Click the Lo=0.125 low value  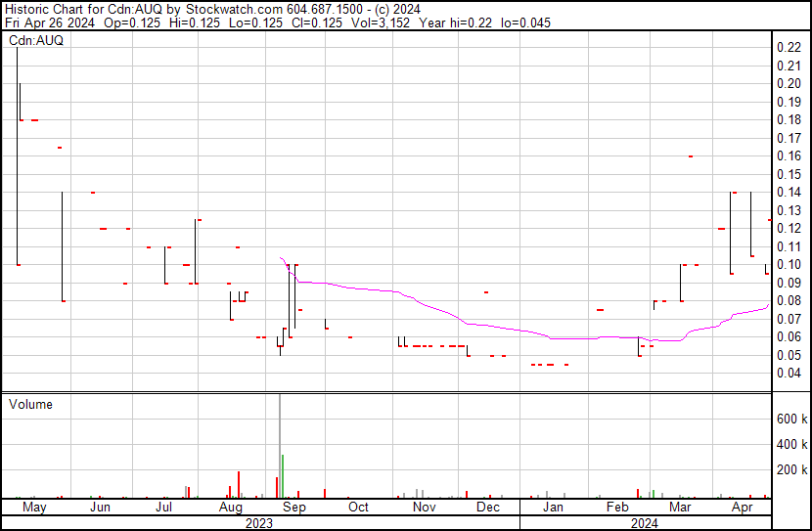point(255,22)
